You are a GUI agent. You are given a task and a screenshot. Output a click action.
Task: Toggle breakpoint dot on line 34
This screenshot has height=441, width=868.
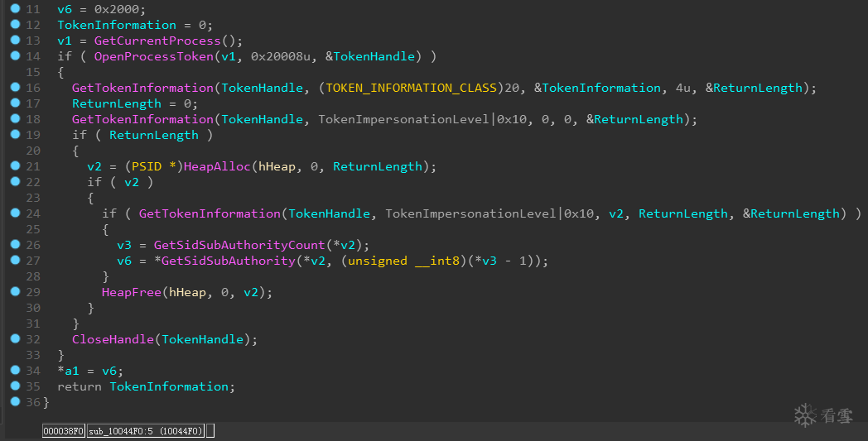pos(16,370)
